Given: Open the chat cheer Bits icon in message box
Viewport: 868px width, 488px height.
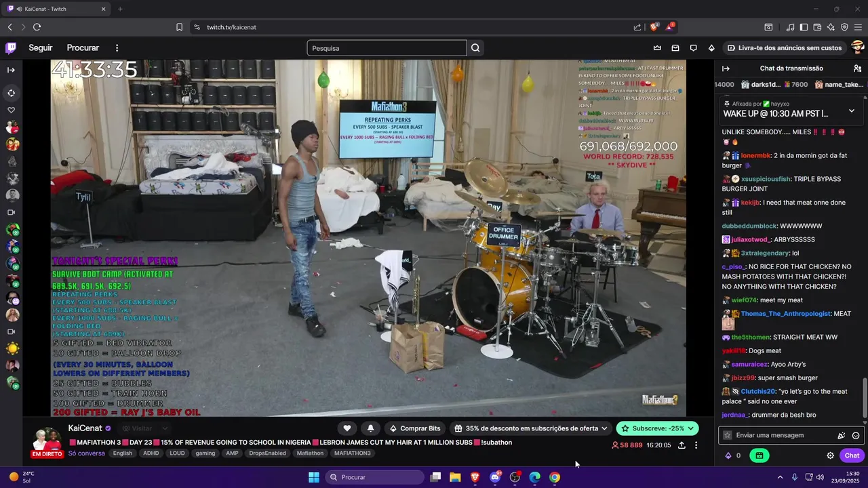Looking at the screenshot, I should (x=841, y=435).
